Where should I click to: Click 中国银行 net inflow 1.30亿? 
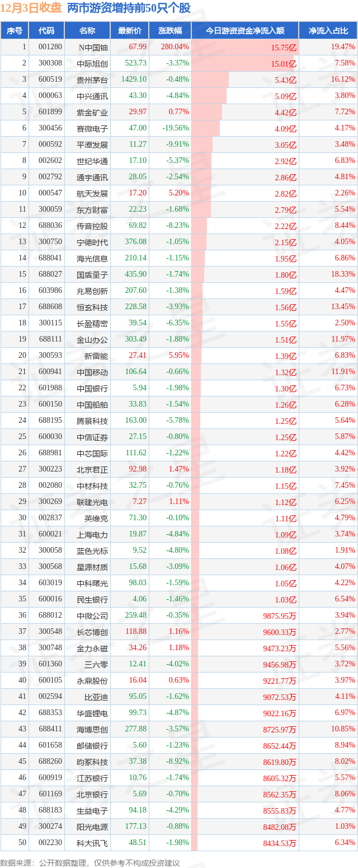pos(285,389)
